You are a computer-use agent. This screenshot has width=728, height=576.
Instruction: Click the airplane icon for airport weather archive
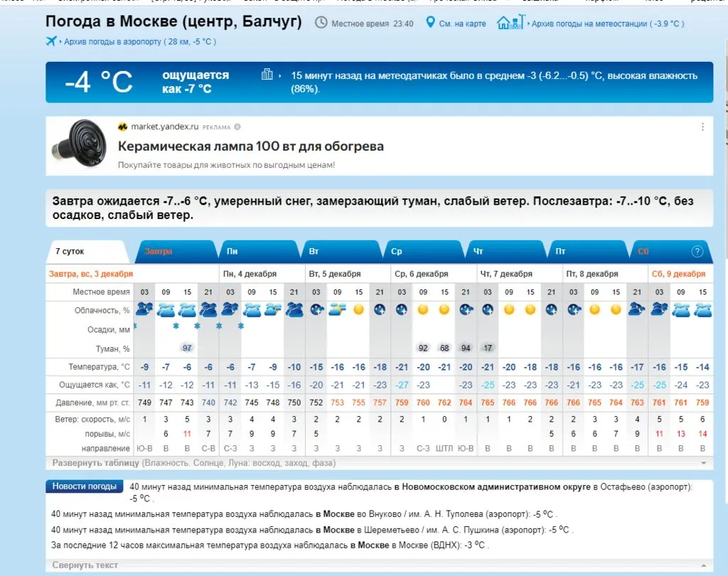(50, 41)
